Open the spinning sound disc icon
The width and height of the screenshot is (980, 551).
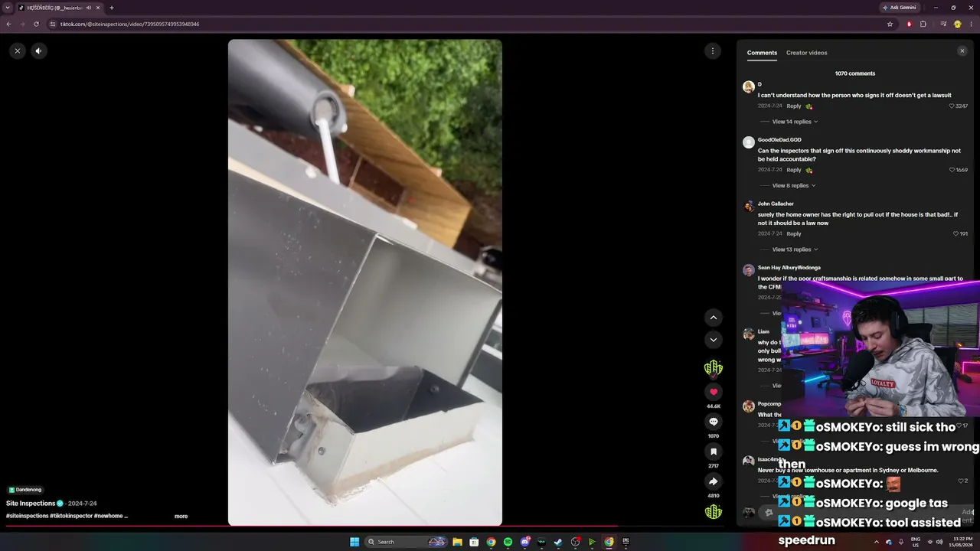[714, 512]
